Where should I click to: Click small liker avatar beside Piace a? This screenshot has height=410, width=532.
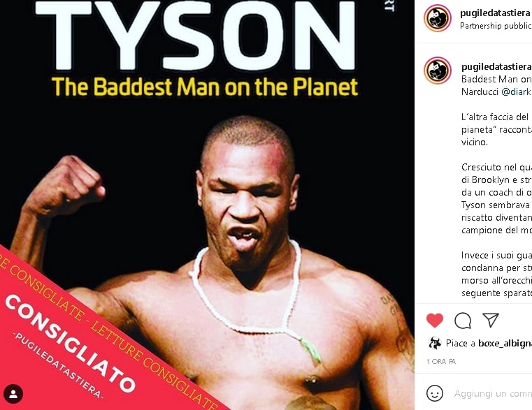(435, 343)
